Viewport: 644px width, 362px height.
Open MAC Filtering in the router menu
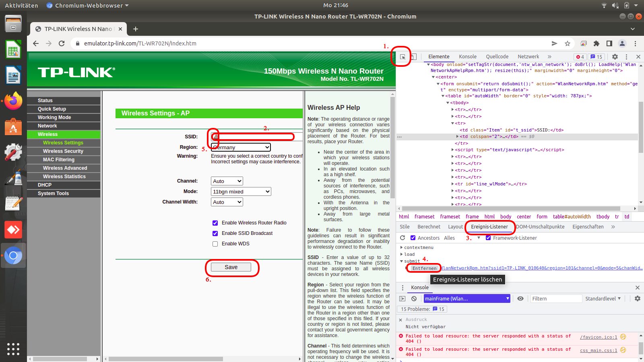coord(59,160)
